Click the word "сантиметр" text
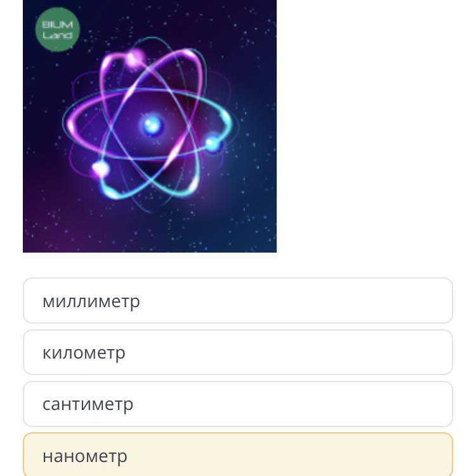This screenshot has width=476, height=476. point(88,404)
